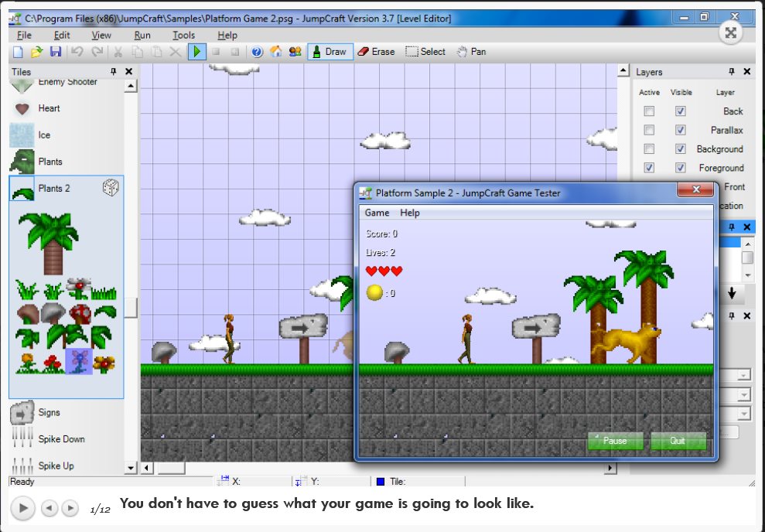Viewport: 765px width, 532px height.
Task: Expand the Spike Down tile category
Action: tap(67, 439)
